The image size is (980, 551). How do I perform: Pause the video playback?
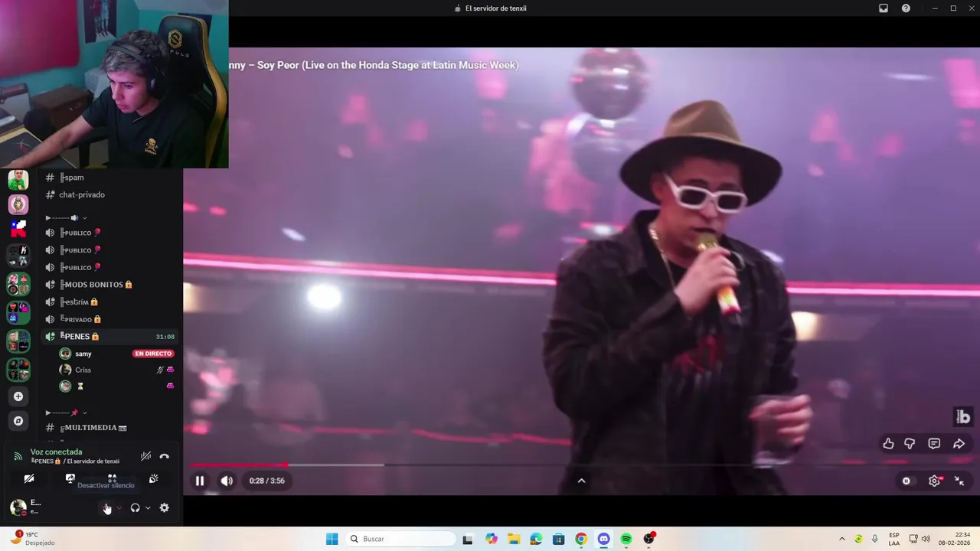[200, 481]
